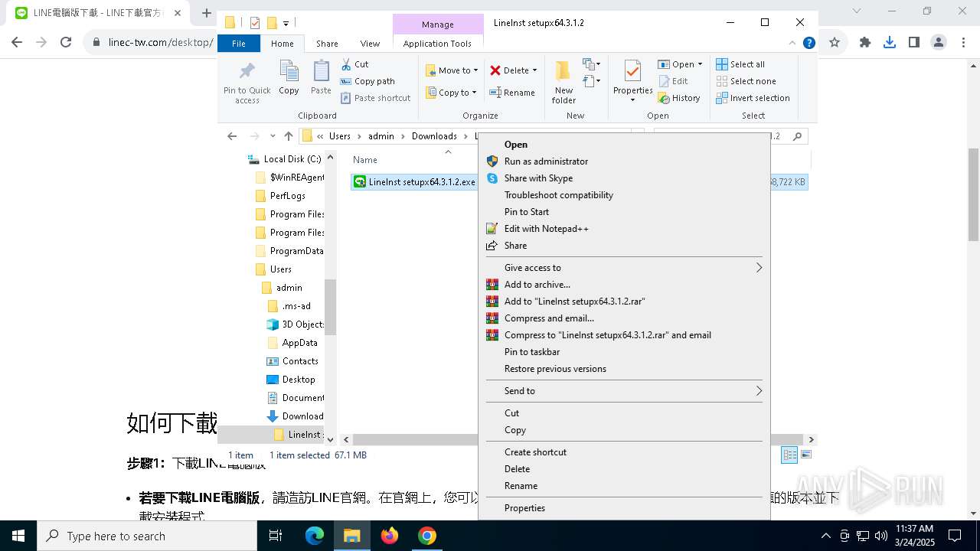Switch to the Share ribbon tab
Viewport: 980px width, 551px height.
pyautogui.click(x=327, y=44)
